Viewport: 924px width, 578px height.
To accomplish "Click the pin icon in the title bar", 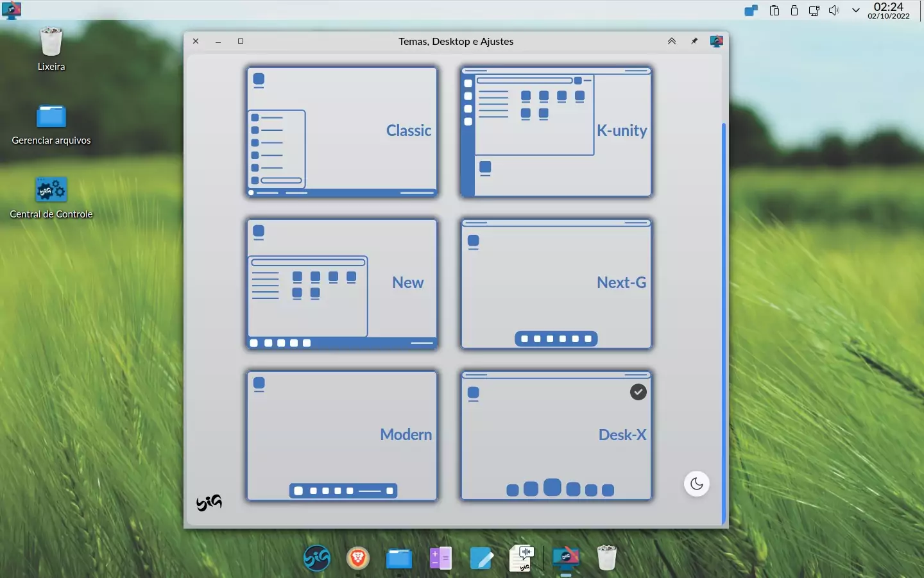I will [x=694, y=41].
